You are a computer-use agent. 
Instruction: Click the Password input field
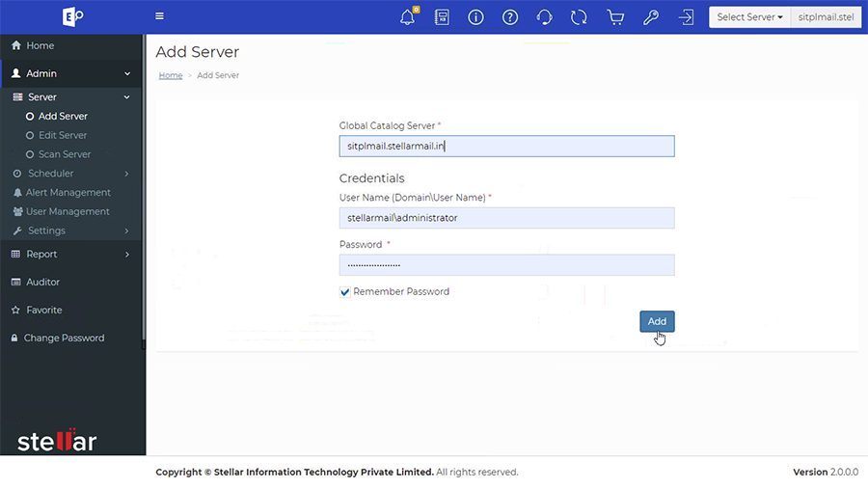pos(506,265)
